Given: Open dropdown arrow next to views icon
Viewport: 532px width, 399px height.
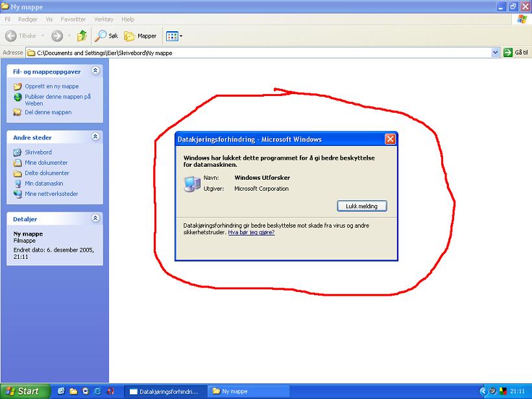Looking at the screenshot, I should click(x=181, y=36).
